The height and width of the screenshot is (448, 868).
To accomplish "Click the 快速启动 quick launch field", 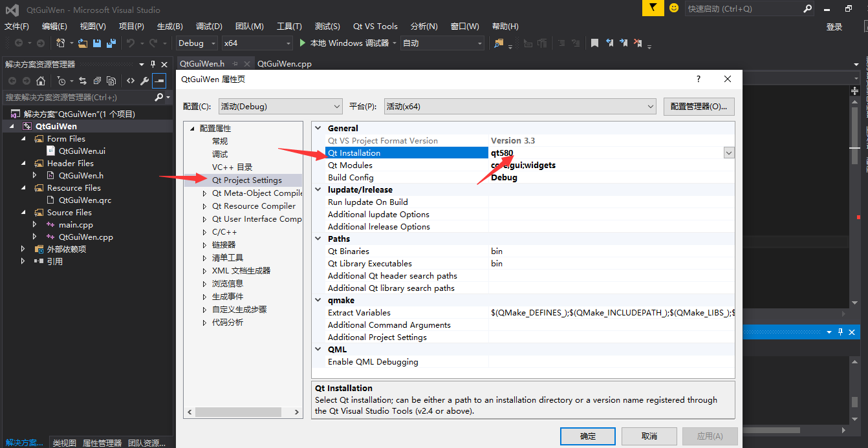I will [743, 8].
